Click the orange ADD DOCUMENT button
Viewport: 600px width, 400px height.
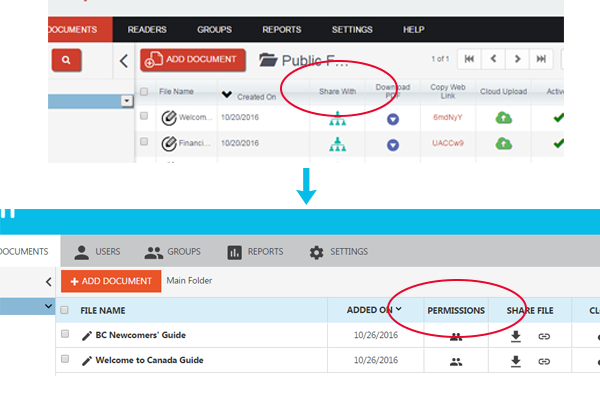[x=111, y=281]
